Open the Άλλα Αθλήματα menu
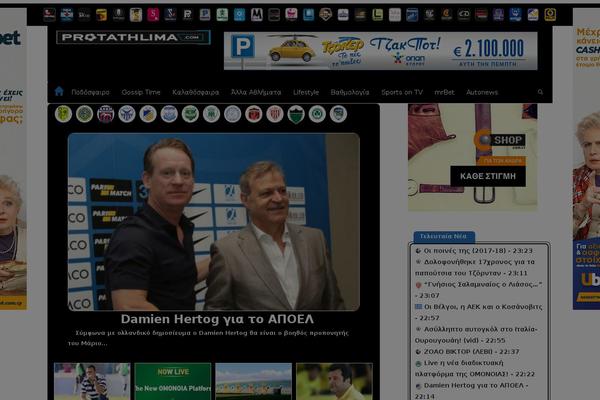600x400 pixels. (256, 92)
